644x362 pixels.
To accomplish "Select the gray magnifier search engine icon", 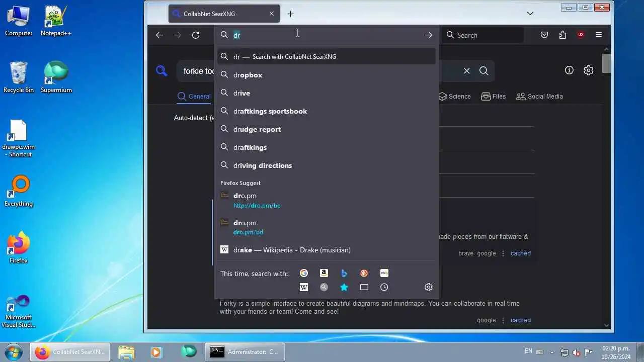I will pyautogui.click(x=324, y=287).
